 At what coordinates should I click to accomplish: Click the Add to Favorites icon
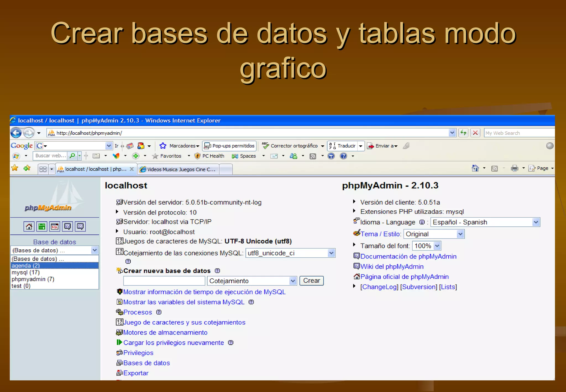click(x=27, y=168)
